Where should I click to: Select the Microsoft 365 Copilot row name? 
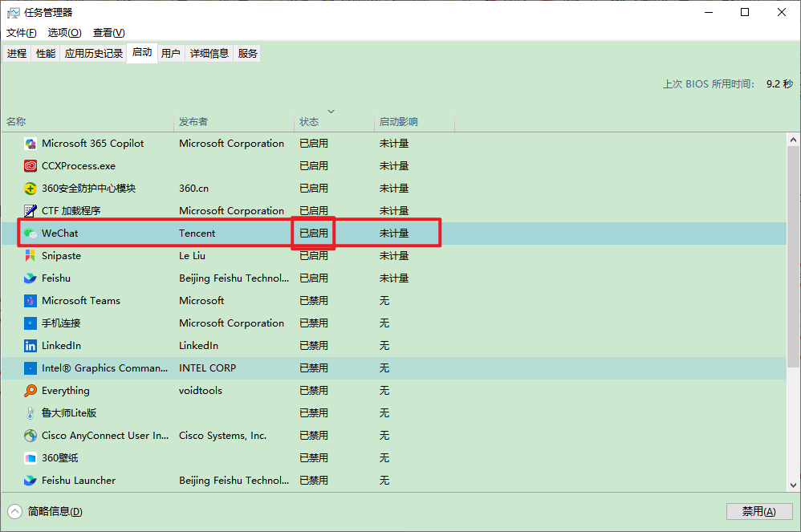(92, 144)
